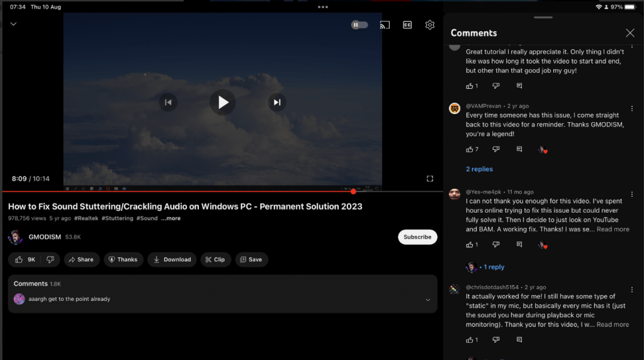This screenshot has width=644, height=360.
Task: Dislike @chrisdotdash5154's comment
Action: click(x=495, y=339)
